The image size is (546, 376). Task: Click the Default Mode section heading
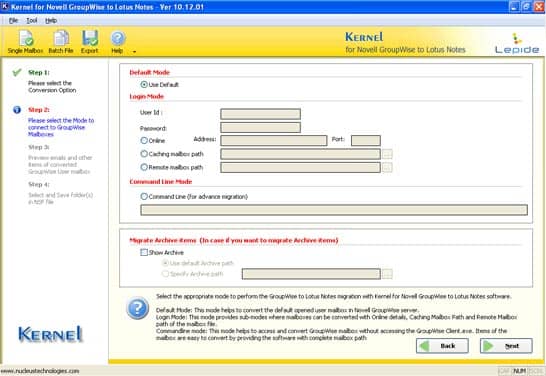(149, 72)
